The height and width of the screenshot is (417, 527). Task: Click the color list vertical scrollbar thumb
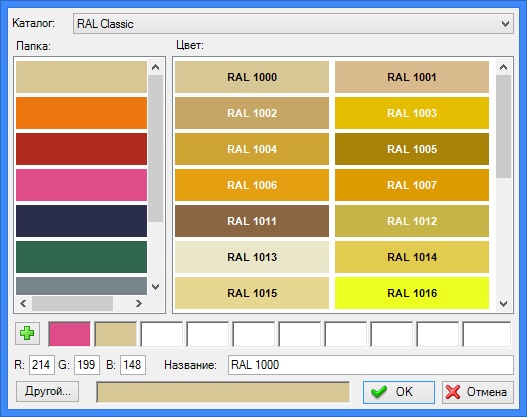(503, 127)
